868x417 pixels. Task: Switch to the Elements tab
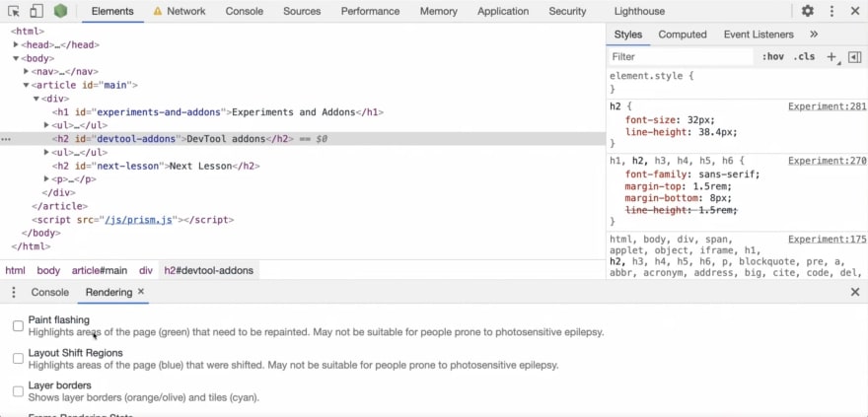coord(112,11)
